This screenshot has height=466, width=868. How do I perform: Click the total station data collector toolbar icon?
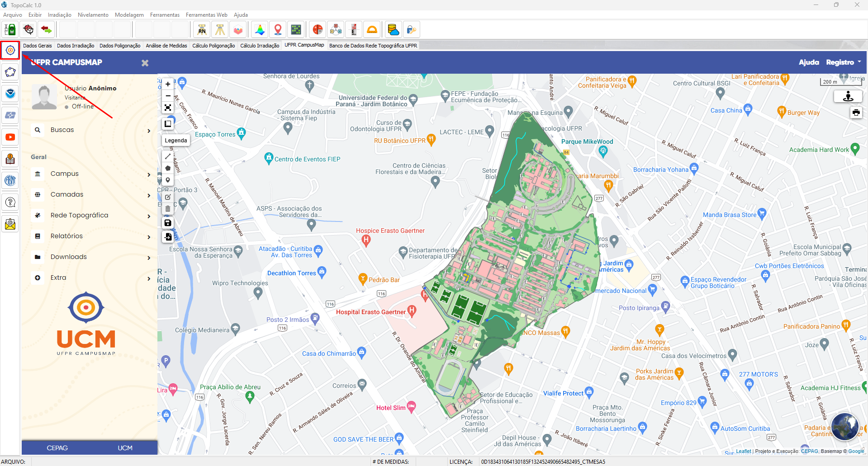click(10, 30)
